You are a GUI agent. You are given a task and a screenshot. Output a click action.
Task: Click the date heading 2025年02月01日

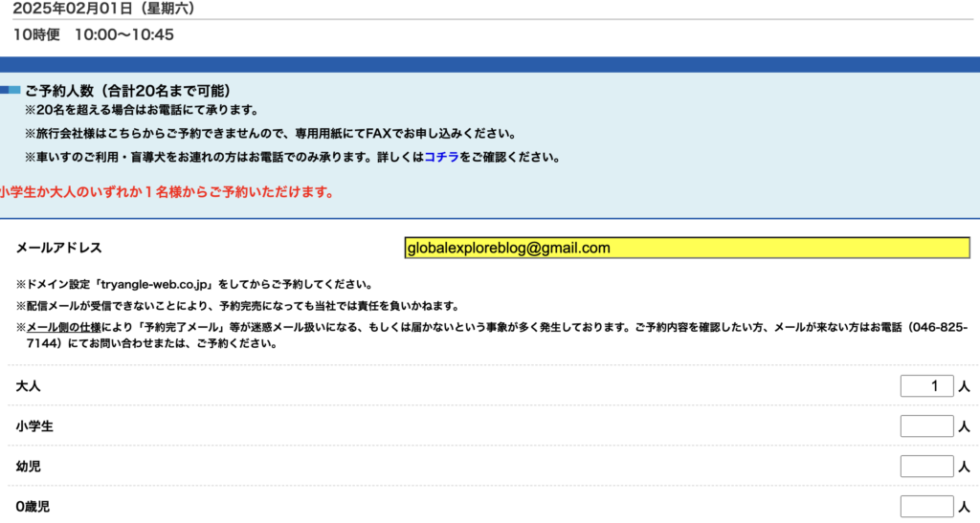click(x=103, y=10)
